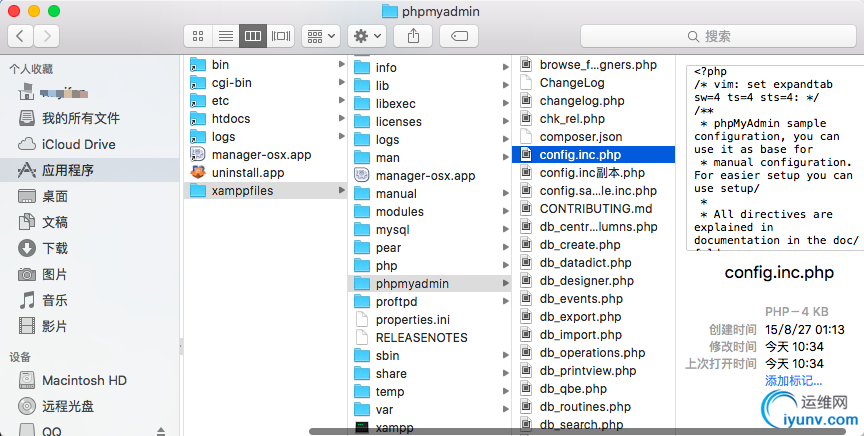Click the Edit Tags toolbar button
Image resolution: width=864 pixels, height=436 pixels.
459,36
